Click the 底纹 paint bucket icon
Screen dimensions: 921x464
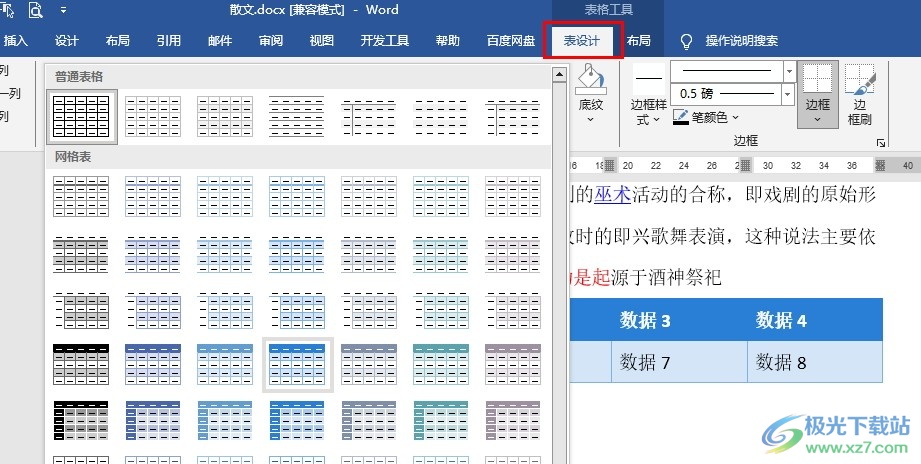(x=590, y=79)
